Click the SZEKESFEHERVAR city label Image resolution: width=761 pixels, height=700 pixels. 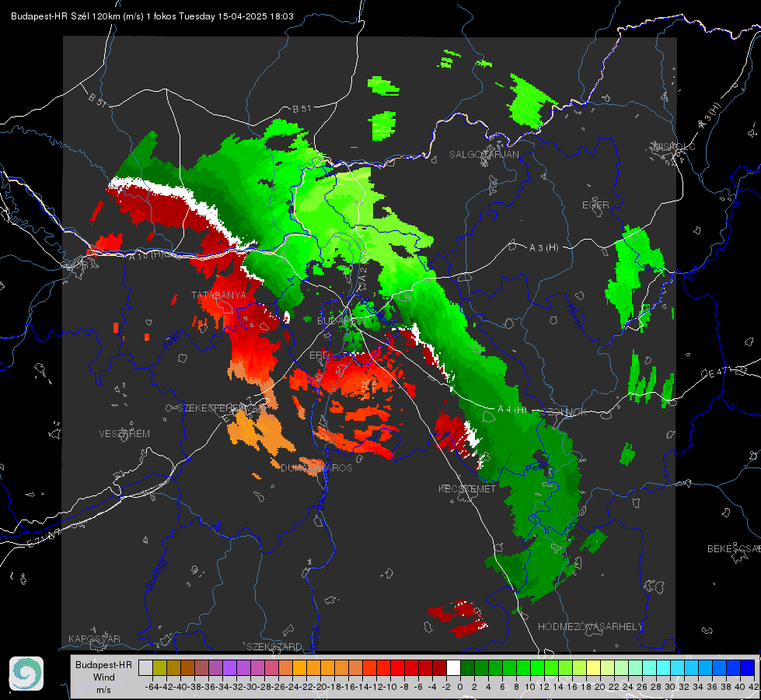[222, 408]
